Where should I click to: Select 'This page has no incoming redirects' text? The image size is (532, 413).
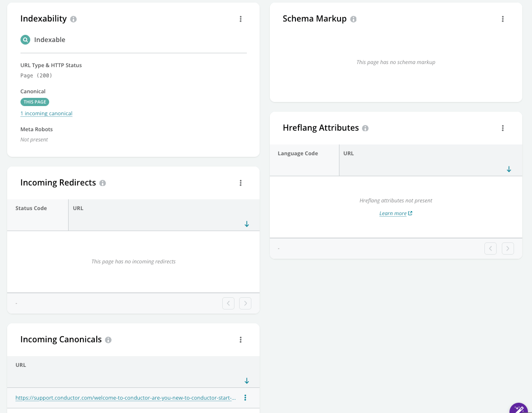click(x=133, y=261)
